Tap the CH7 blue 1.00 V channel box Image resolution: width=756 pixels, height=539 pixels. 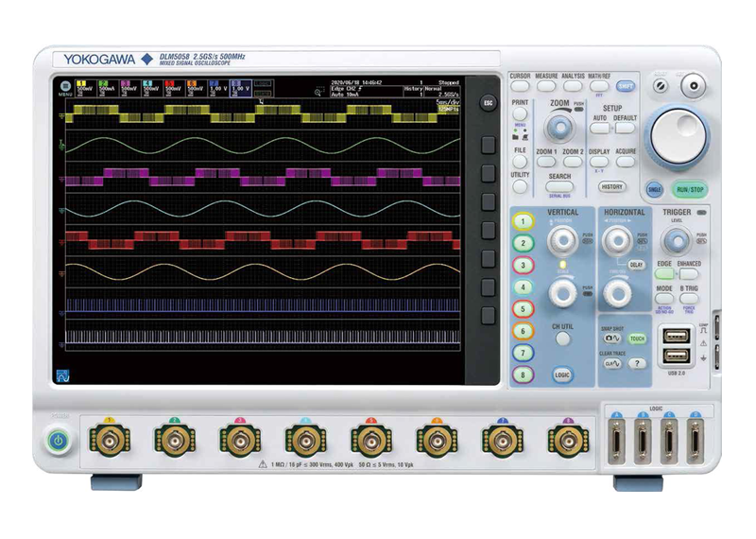[x=218, y=88]
